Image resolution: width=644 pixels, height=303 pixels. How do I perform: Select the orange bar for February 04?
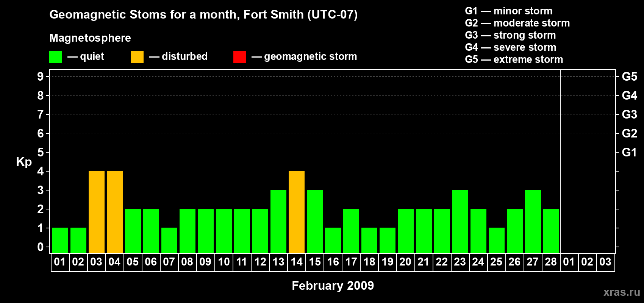pos(115,212)
